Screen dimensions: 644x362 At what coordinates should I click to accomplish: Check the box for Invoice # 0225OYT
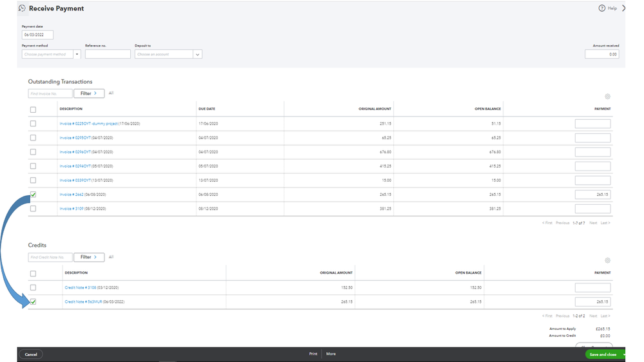coord(33,124)
